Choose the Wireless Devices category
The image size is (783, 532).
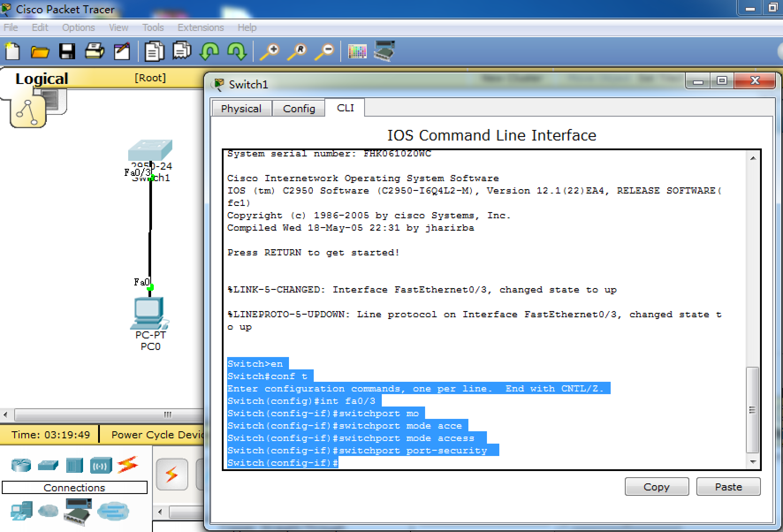pyautogui.click(x=101, y=465)
